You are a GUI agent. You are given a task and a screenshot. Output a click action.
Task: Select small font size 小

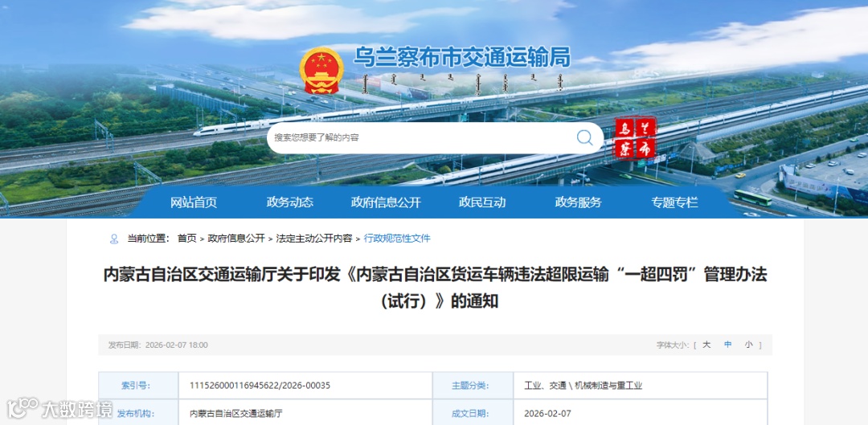point(748,345)
